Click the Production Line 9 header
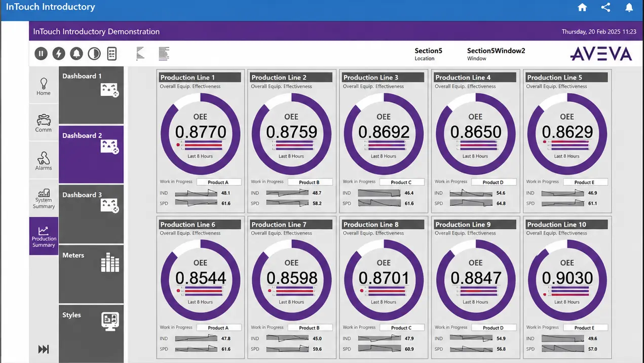The width and height of the screenshot is (644, 363). pos(475,225)
